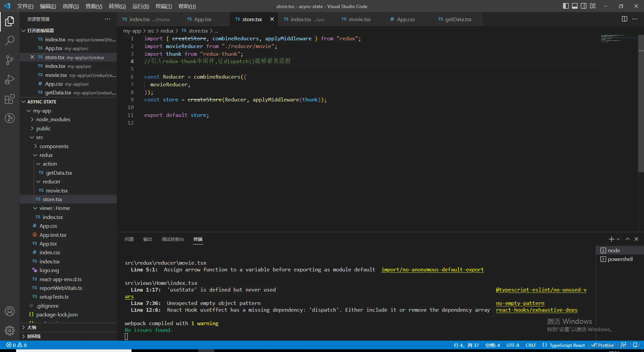The image size is (644, 352).
Task: Click the redux breadcrumb segment
Action: (167, 31)
